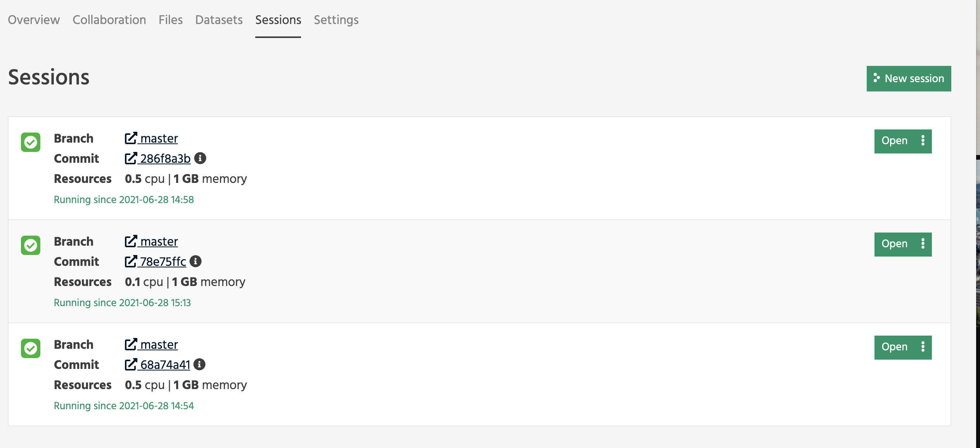Switch to the Datasets tab
Screen dimensions: 980x448
point(219,20)
